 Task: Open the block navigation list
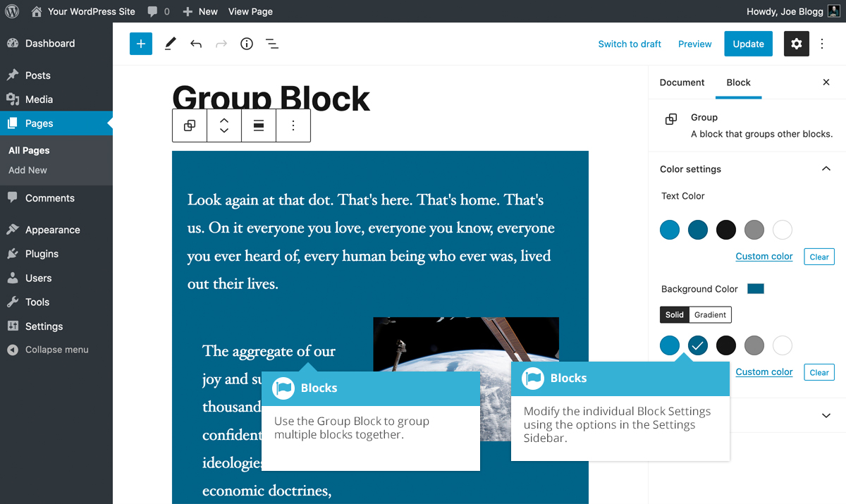(272, 44)
